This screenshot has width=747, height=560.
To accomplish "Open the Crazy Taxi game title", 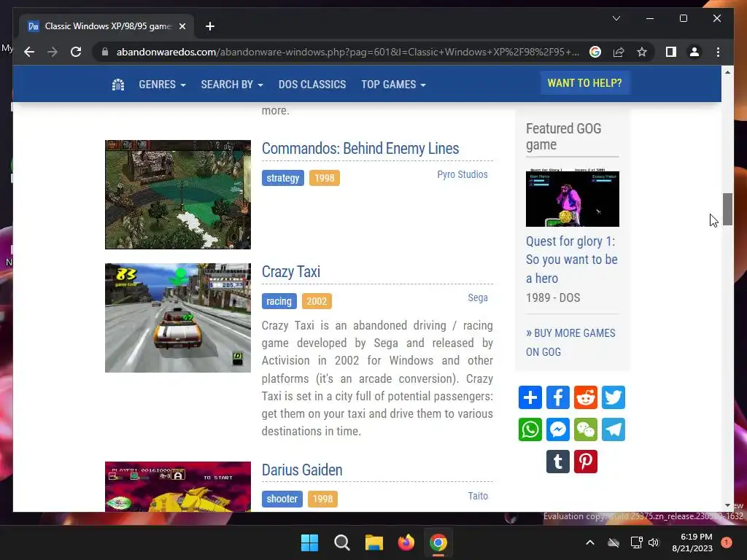I will 290,272.
